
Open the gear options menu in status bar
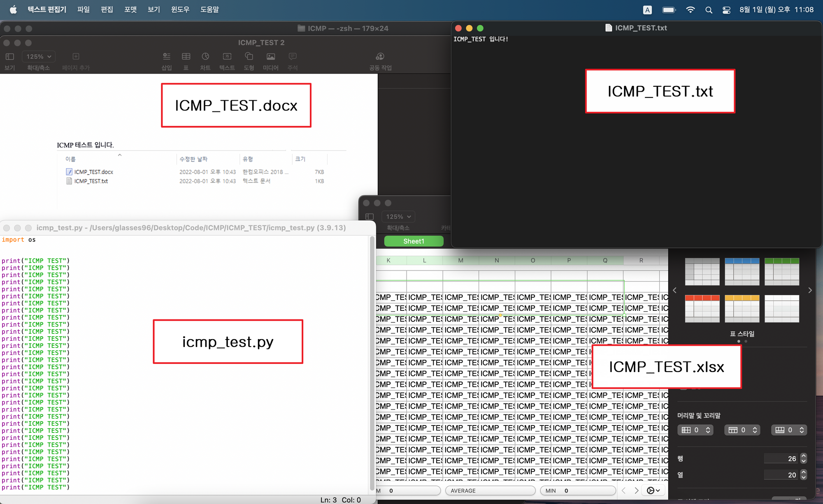click(x=653, y=490)
